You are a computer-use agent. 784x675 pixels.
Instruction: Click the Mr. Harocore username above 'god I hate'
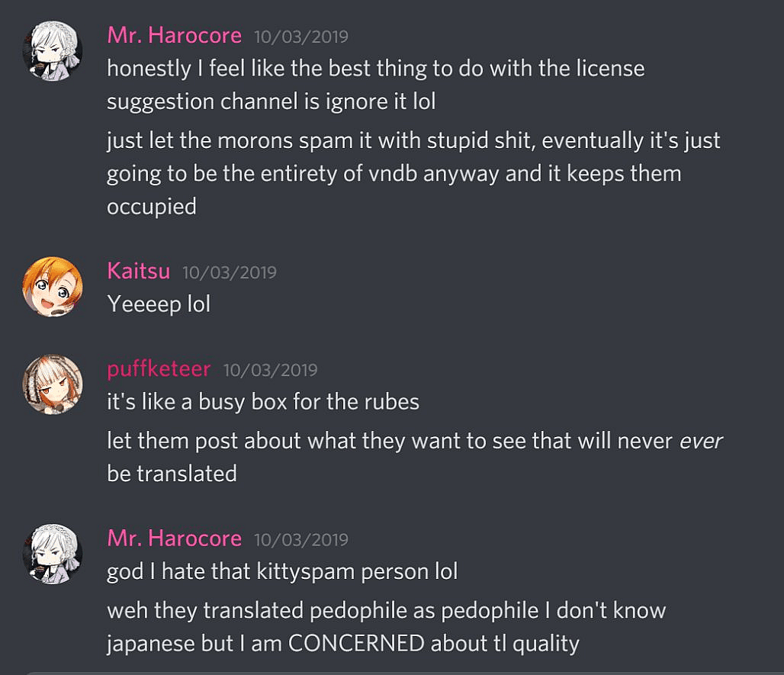pos(175,539)
